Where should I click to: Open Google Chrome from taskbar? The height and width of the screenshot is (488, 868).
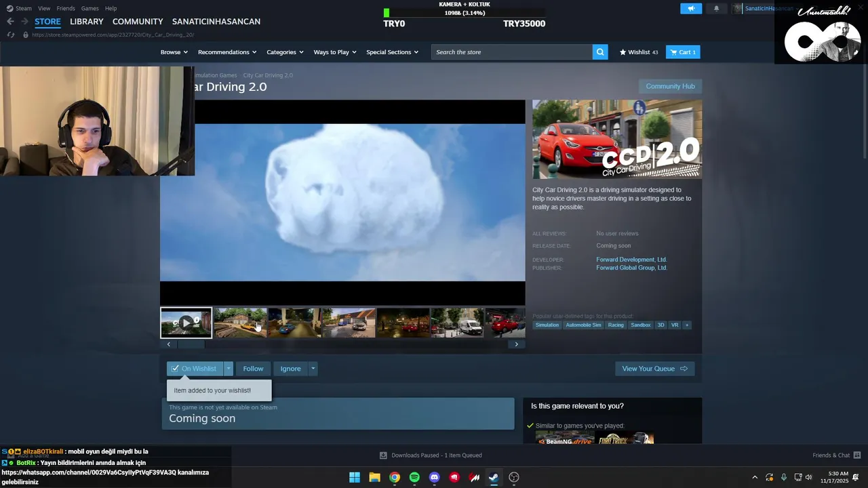tap(395, 477)
